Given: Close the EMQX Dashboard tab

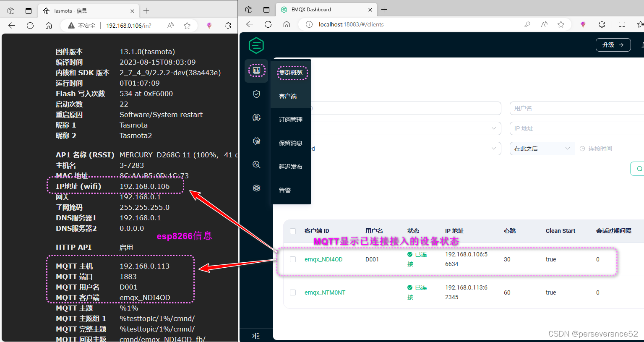Looking at the screenshot, I should click(370, 10).
